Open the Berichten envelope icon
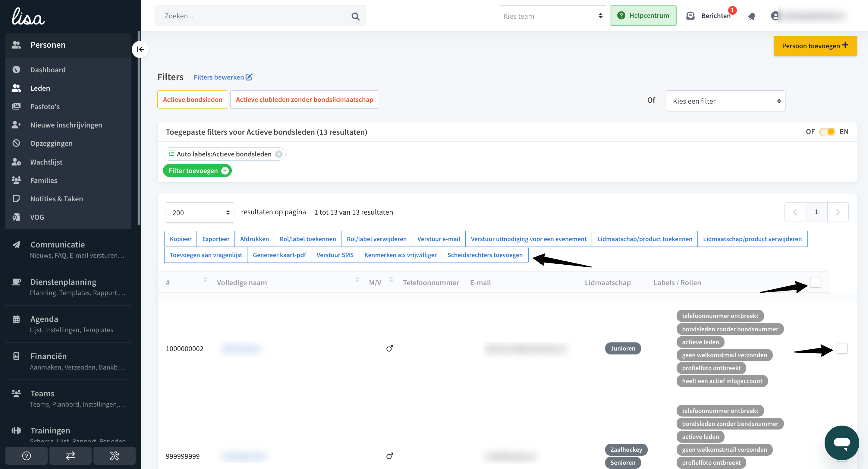 click(690, 16)
